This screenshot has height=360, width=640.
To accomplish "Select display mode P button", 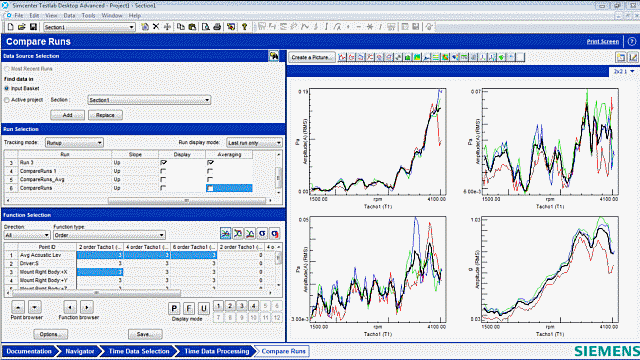I will [174, 308].
